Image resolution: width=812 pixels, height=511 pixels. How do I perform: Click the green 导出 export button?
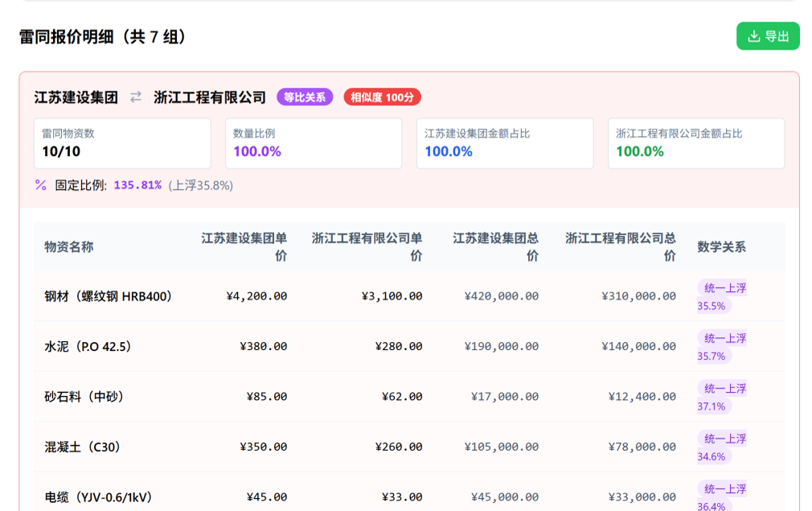point(768,36)
